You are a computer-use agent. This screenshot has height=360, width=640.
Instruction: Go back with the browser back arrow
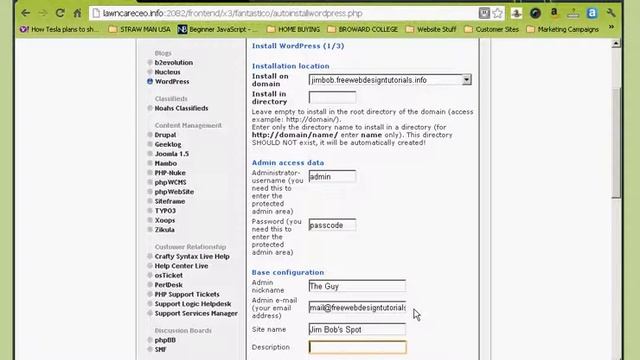point(25,13)
